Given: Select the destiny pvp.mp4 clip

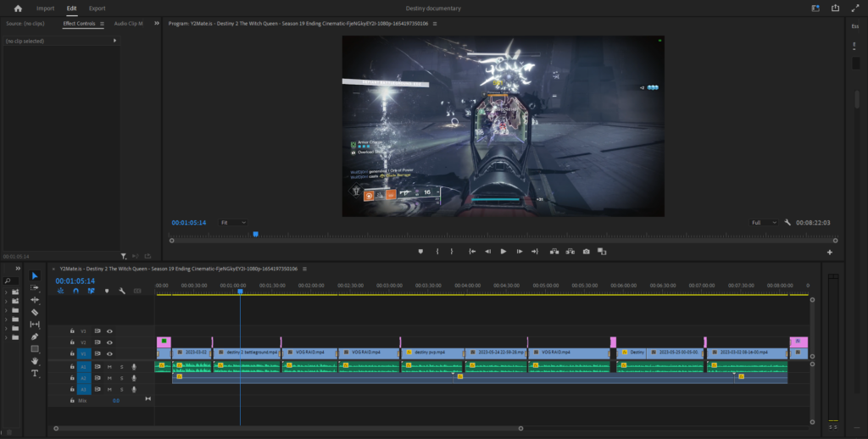Looking at the screenshot, I should click(433, 353).
